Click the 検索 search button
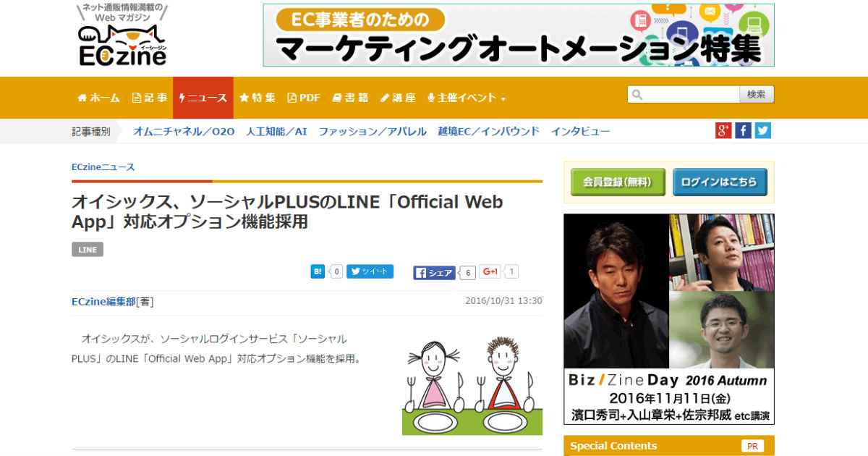Screen dimensions: 868x456 757,95
